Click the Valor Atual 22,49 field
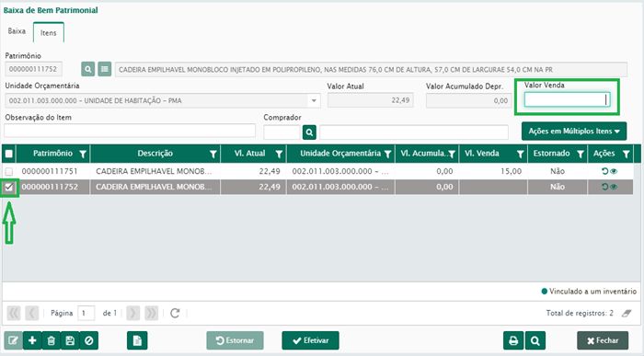This screenshot has height=356, width=644. 371,100
